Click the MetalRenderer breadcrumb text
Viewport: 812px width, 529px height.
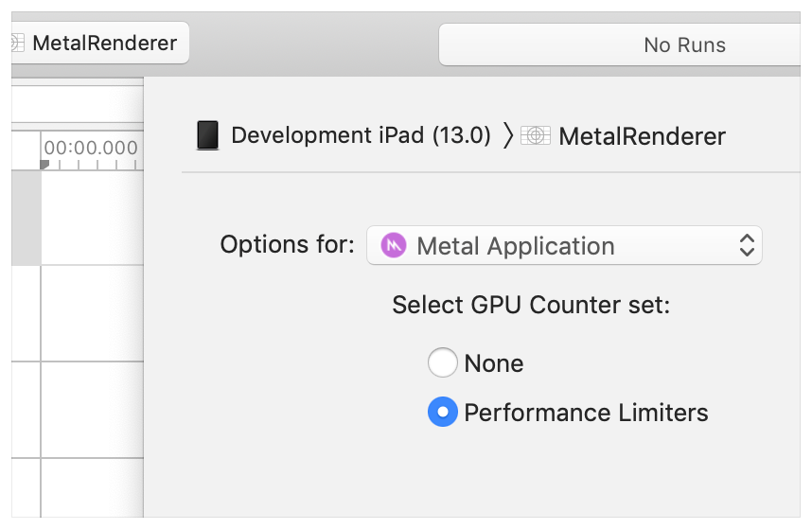642,136
